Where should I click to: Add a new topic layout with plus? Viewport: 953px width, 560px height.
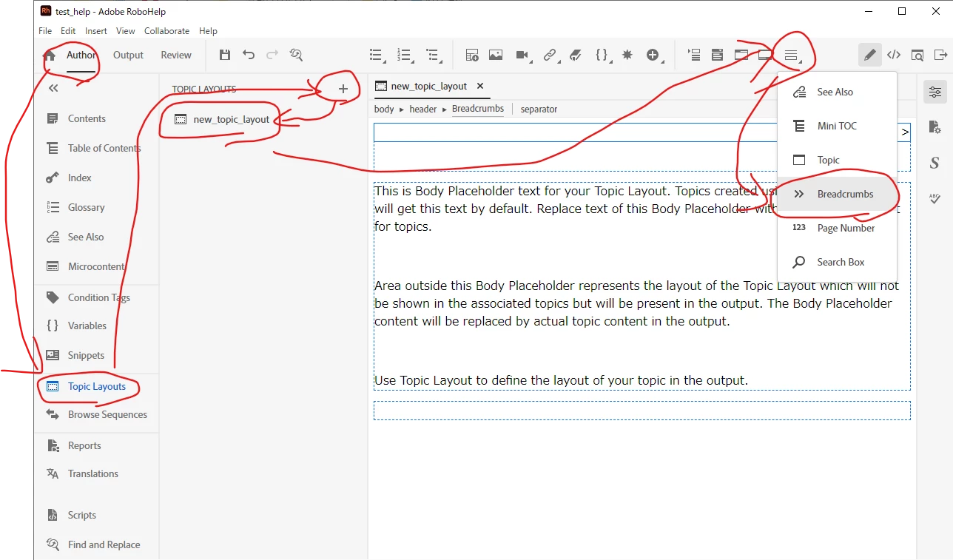(343, 89)
